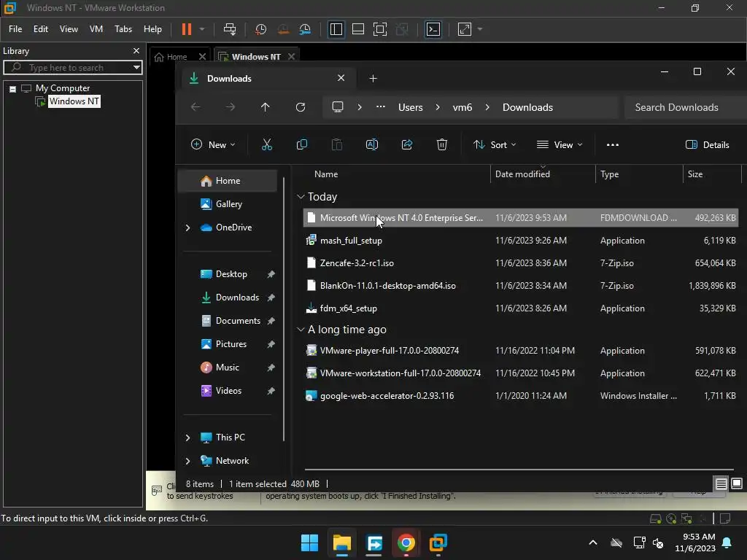
Task: Open the power options dropdown next to pause
Action: 202,29
